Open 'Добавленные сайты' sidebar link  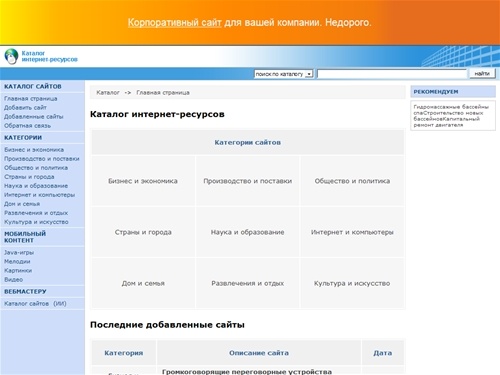[34, 117]
